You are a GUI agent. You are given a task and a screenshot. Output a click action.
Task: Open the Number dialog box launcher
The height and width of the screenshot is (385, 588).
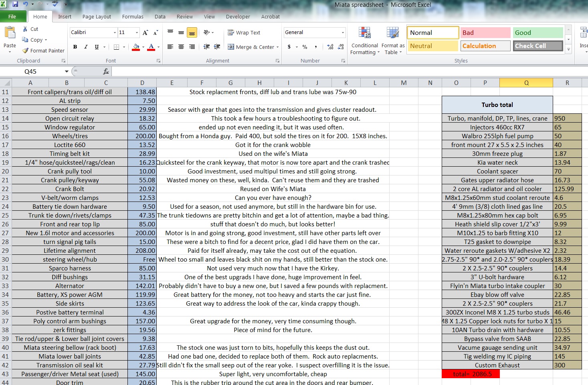coord(343,61)
